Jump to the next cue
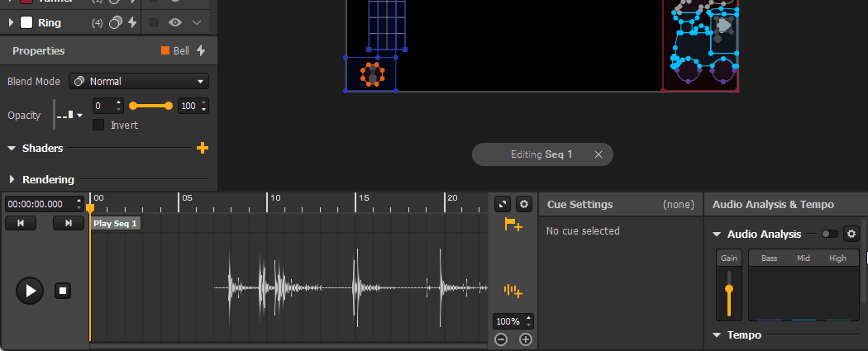 click(69, 223)
